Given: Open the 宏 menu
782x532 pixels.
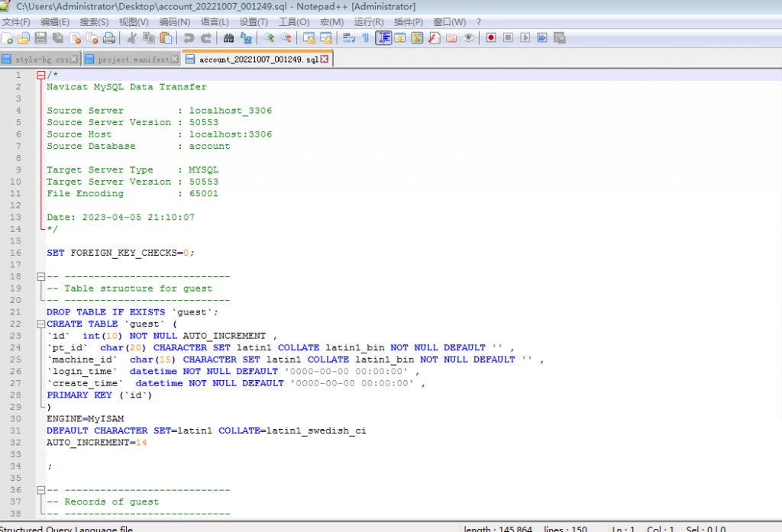Looking at the screenshot, I should [330, 21].
